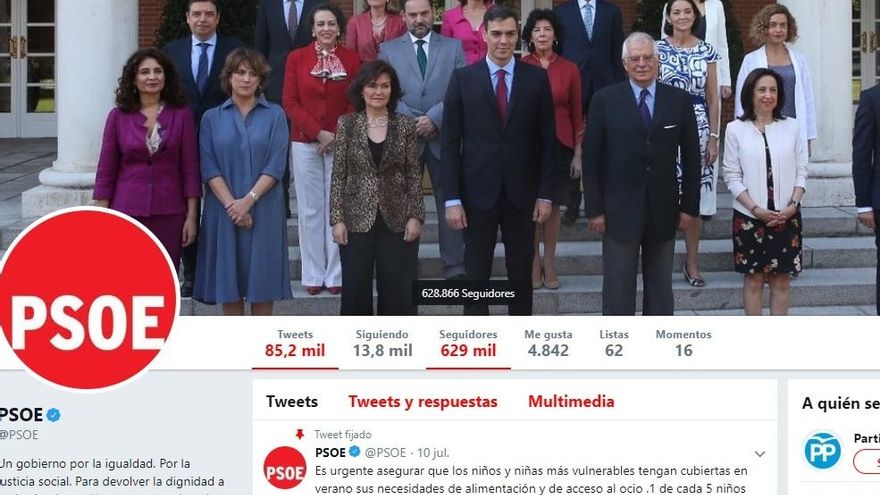This screenshot has height=495, width=880.
Task: Click the follow button beside PP suggestion
Action: [x=867, y=462]
